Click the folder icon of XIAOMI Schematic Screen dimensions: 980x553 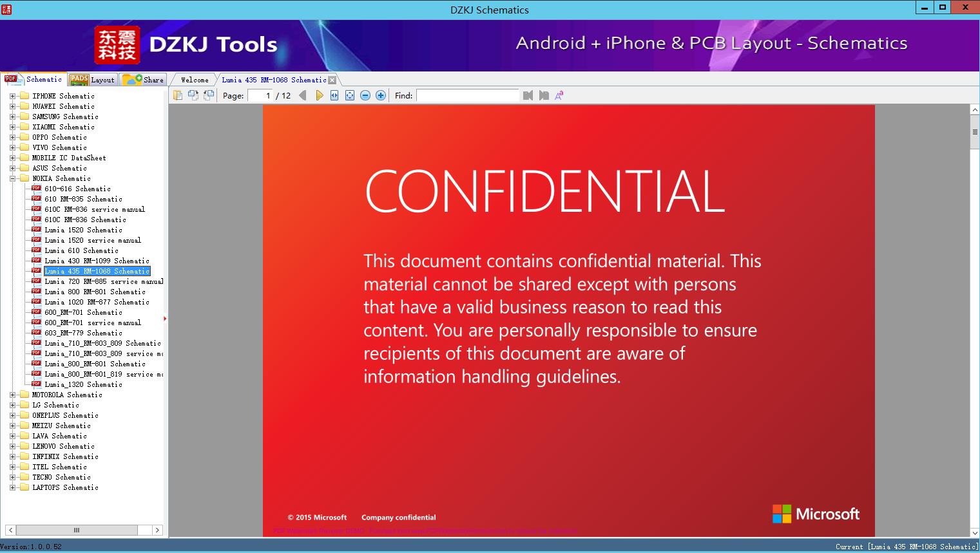(24, 127)
